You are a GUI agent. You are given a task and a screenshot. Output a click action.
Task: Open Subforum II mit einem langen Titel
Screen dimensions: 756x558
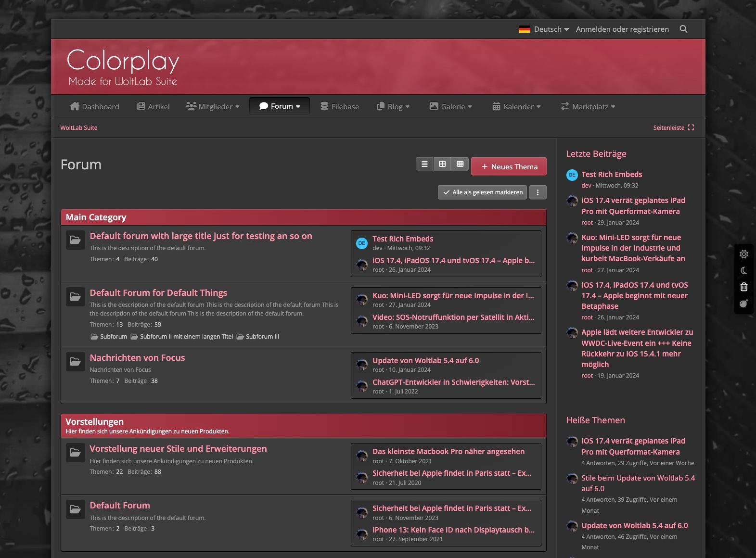pyautogui.click(x=186, y=337)
